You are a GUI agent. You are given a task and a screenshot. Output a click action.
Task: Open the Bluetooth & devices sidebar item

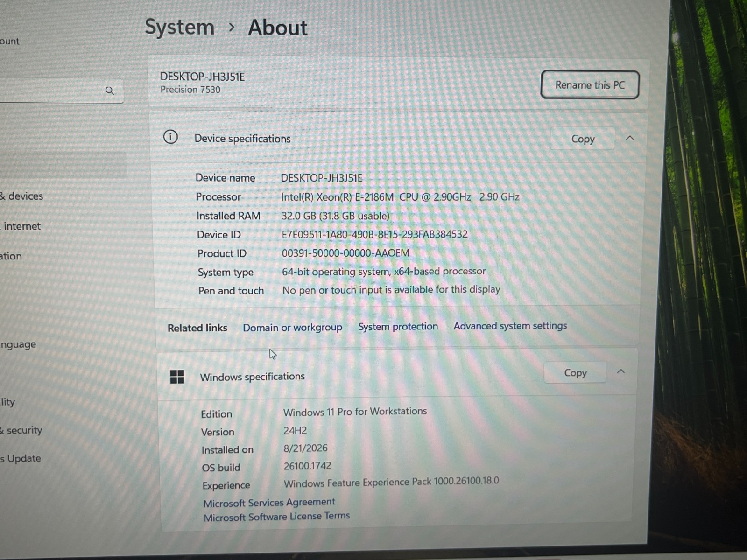21,196
